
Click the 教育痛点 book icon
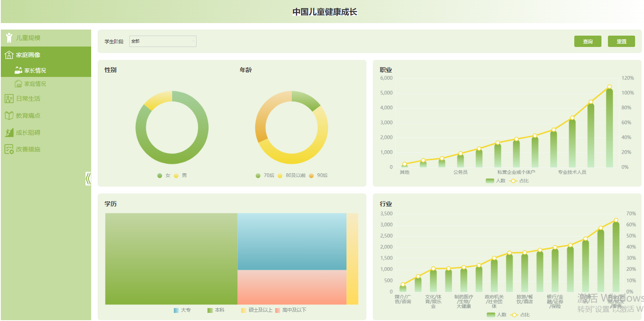pos(9,115)
